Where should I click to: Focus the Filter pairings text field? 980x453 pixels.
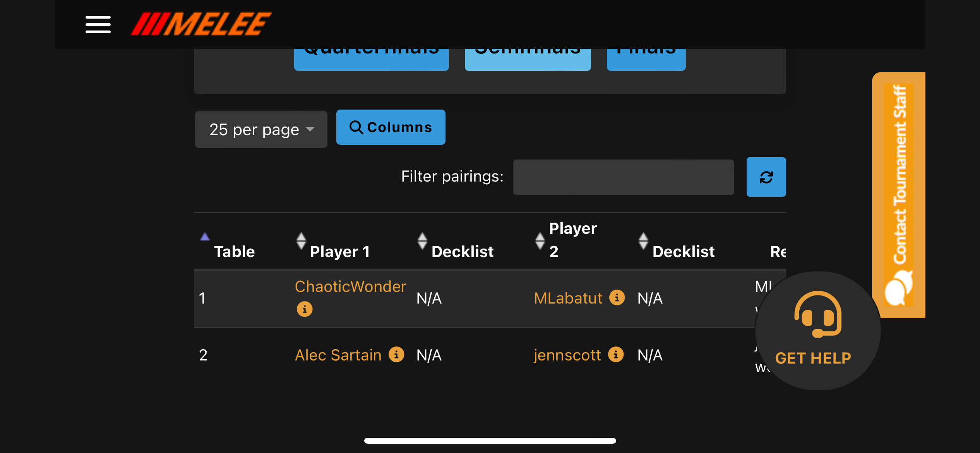click(623, 177)
